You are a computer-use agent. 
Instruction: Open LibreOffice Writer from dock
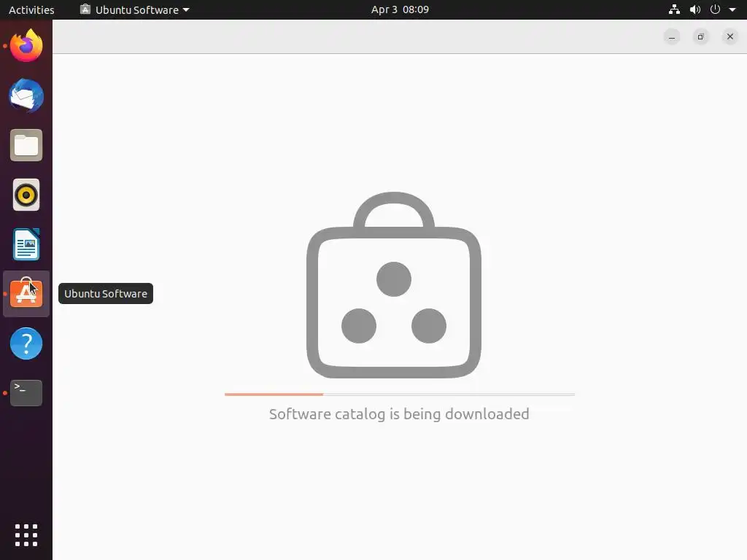[x=26, y=244]
